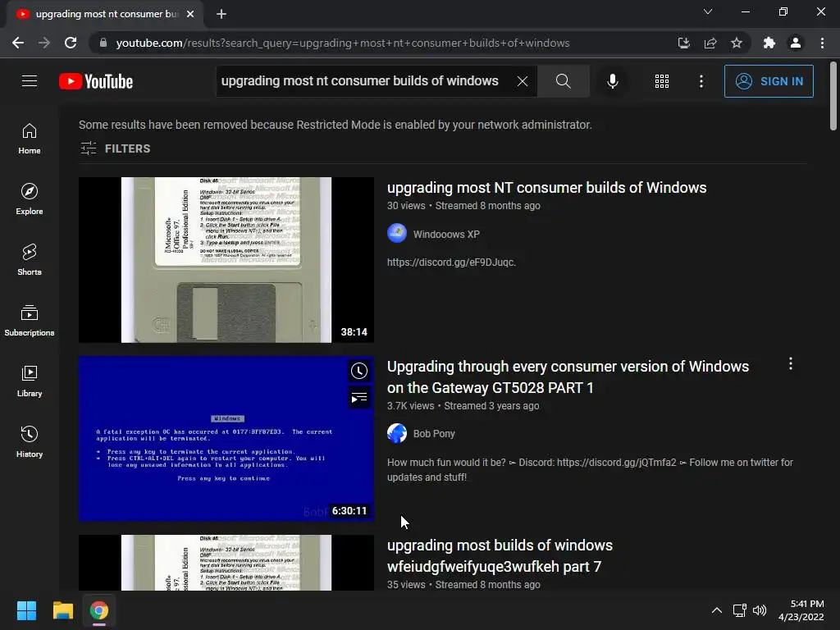This screenshot has height=630, width=840.
Task: Visit the Windooows XP channel name
Action: pyautogui.click(x=446, y=234)
